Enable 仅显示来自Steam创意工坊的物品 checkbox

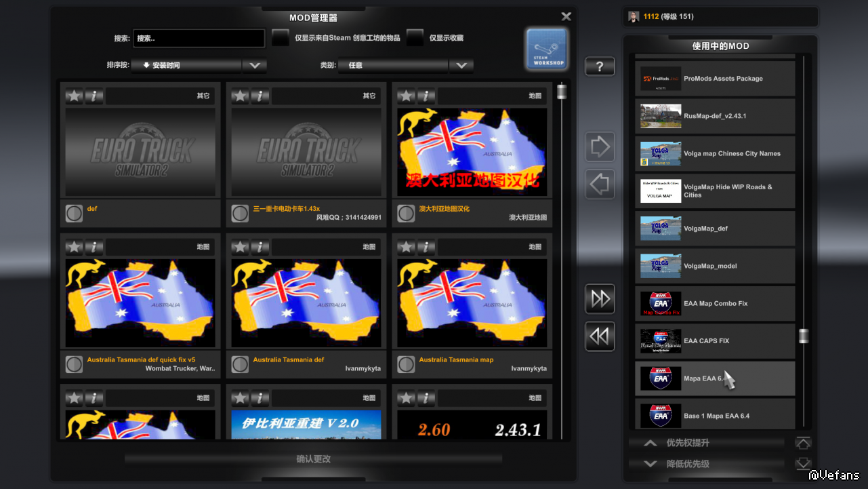[x=281, y=39]
